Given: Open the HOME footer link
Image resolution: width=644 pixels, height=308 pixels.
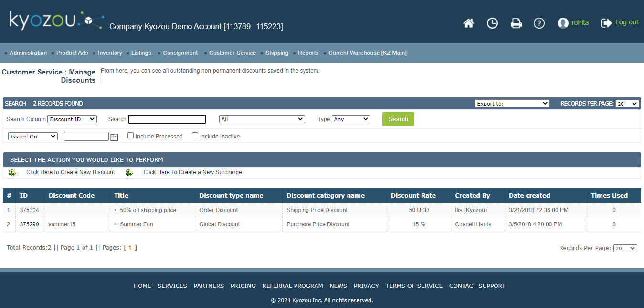Looking at the screenshot, I should (142, 286).
